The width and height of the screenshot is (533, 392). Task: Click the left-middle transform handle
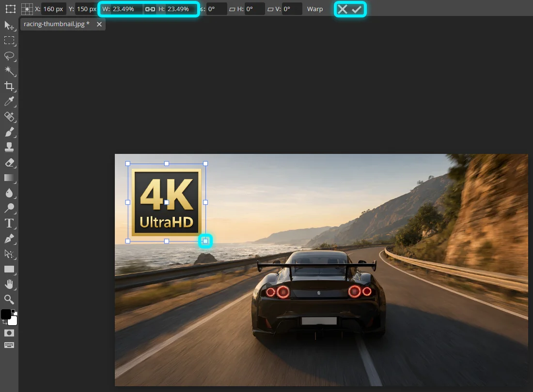coord(128,202)
